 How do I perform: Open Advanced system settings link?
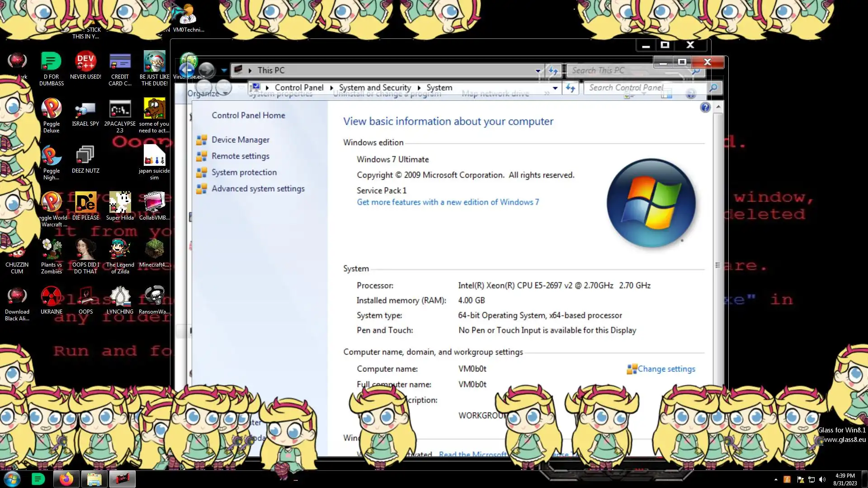[x=258, y=189]
